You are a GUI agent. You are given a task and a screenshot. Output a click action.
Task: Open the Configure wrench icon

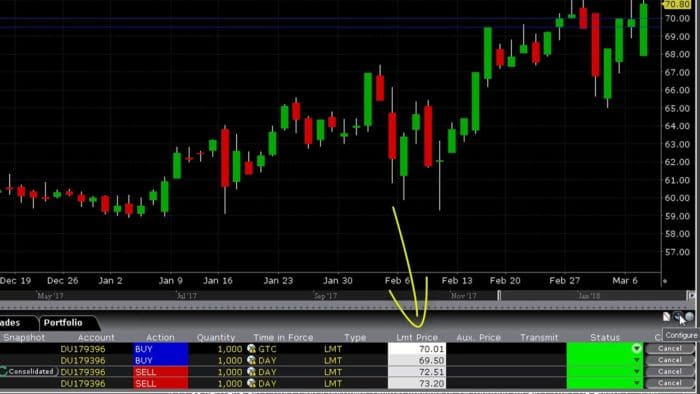tap(678, 316)
